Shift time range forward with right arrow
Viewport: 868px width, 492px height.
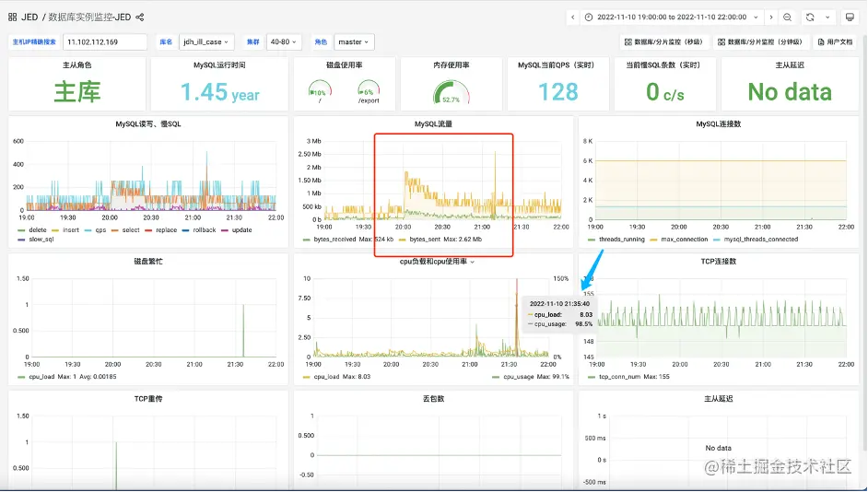click(x=771, y=18)
